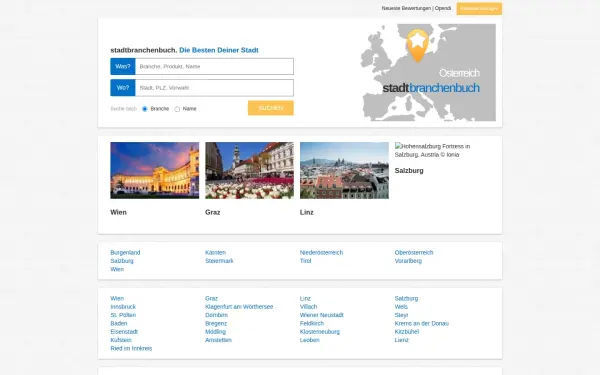The height and width of the screenshot is (375, 600).
Task: Open Mödling city link
Action: [x=215, y=332]
